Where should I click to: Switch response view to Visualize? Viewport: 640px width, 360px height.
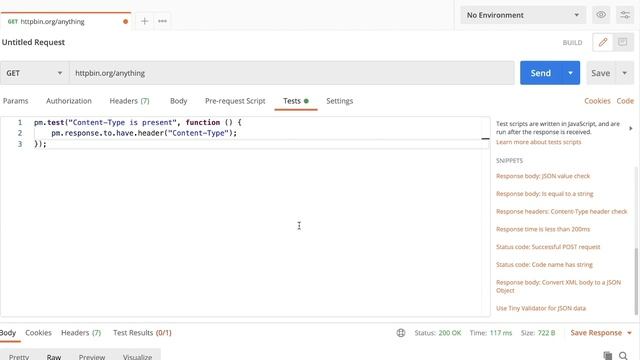click(x=138, y=356)
